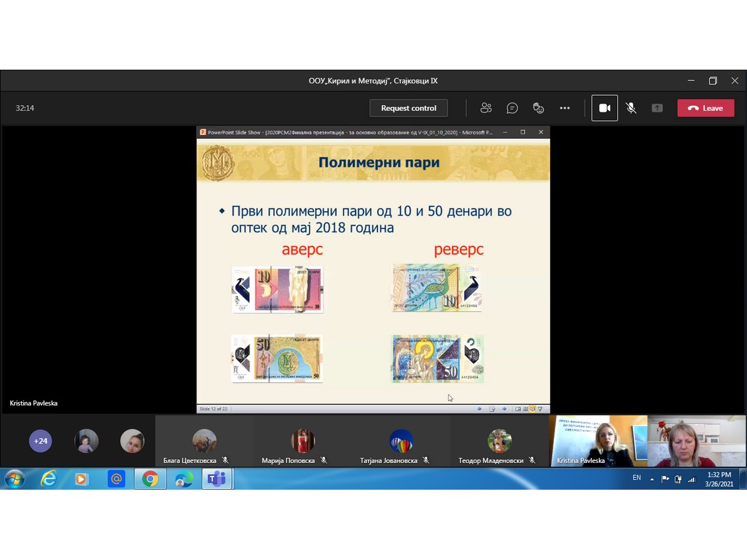Leave the meeting
The height and width of the screenshot is (560, 747).
pos(706,108)
